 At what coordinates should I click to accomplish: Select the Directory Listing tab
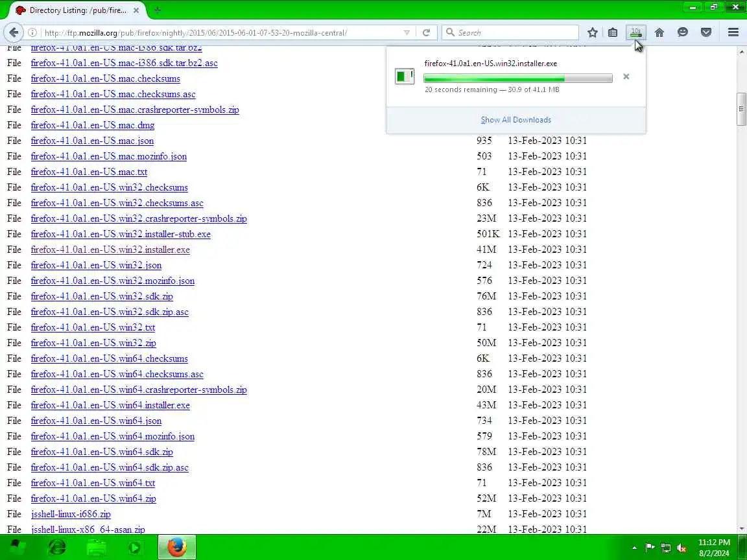pos(78,10)
